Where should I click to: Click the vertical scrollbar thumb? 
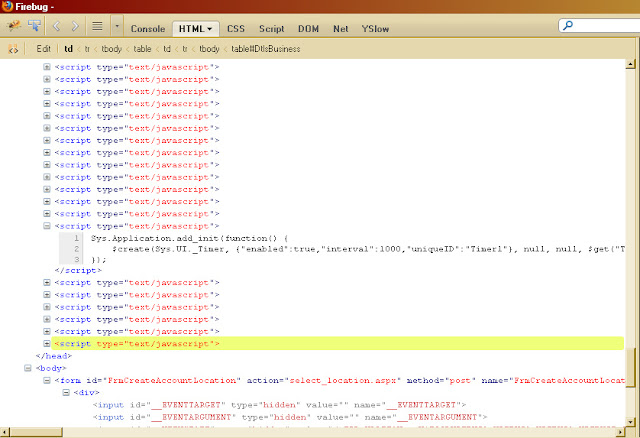(630, 367)
